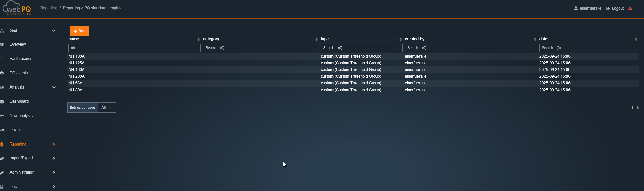This screenshot has height=191, width=644.
Task: Sort table by date column arrows
Action: [636, 39]
